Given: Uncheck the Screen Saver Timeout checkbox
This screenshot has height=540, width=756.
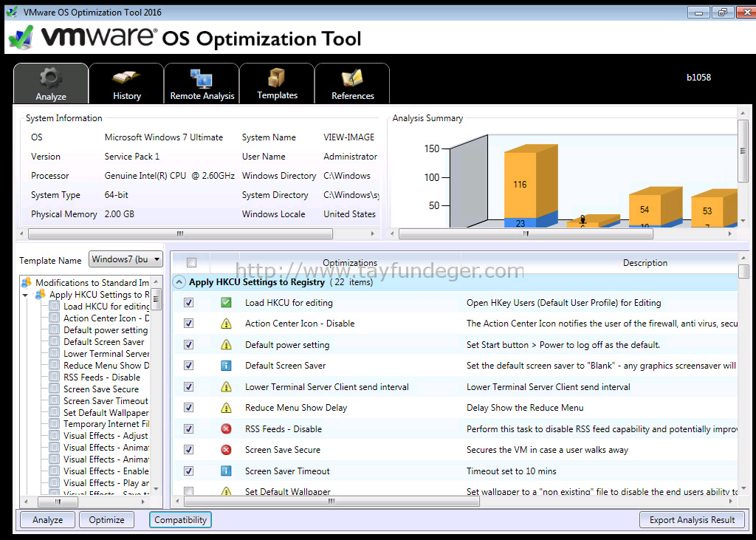Looking at the screenshot, I should click(x=188, y=471).
